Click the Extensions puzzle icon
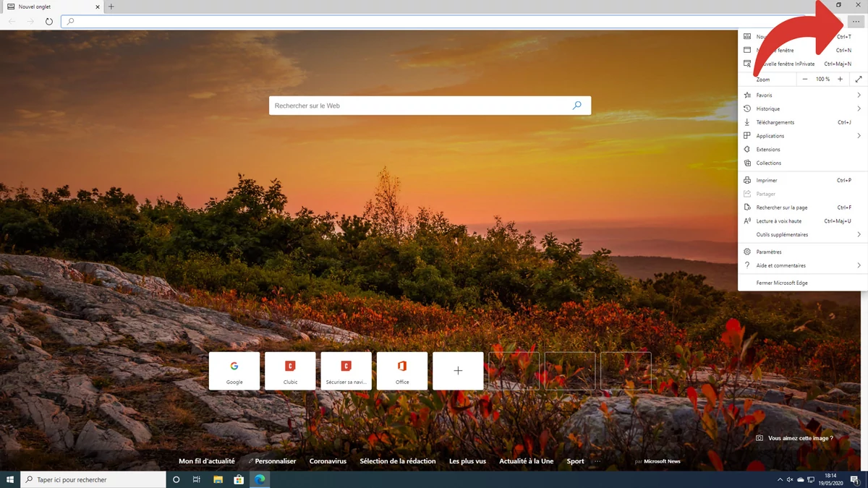This screenshot has width=868, height=488. point(747,150)
